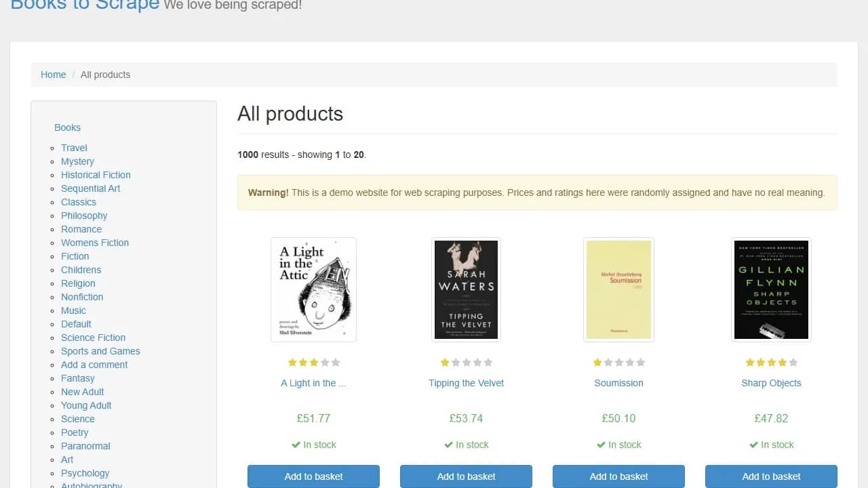The height and width of the screenshot is (488, 868).
Task: Open the Soumission book cover
Action: point(618,289)
